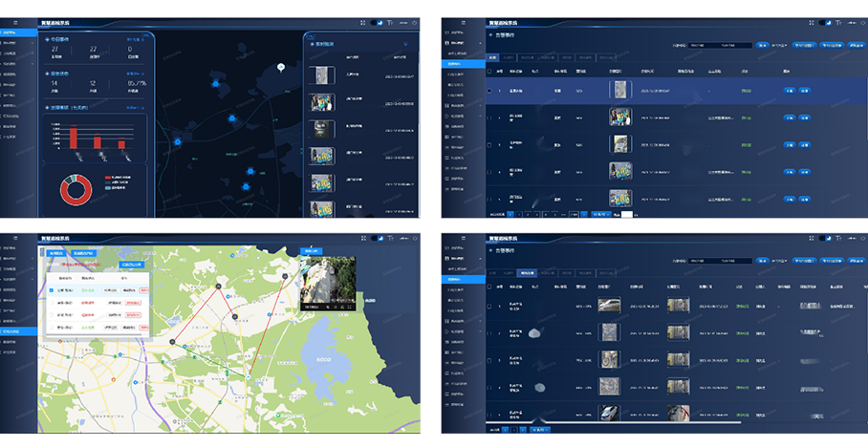This screenshot has width=868, height=447.
Task: Collapse real-time panel using its chevron
Action: pyautogui.click(x=405, y=43)
